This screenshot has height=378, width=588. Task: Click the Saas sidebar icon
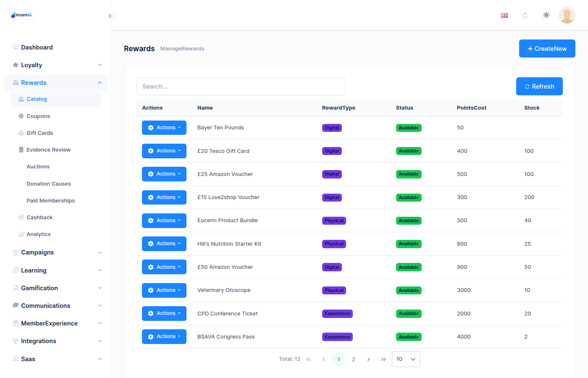click(x=16, y=359)
